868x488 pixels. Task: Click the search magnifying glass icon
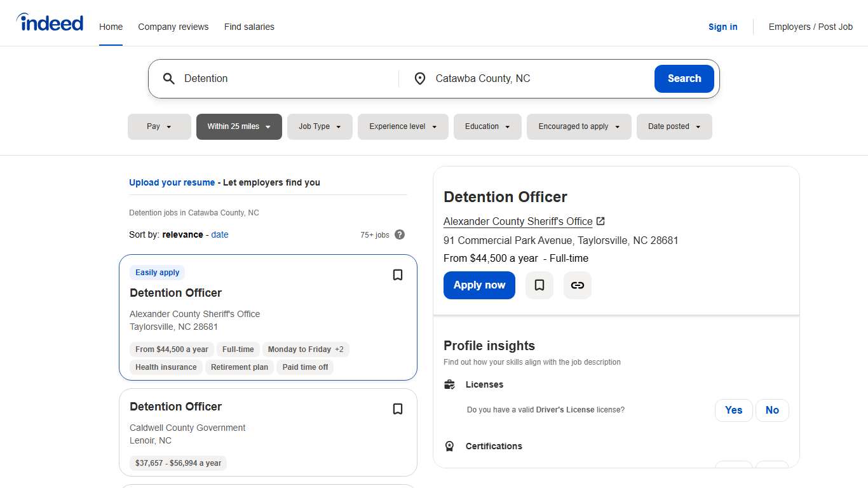pos(168,78)
